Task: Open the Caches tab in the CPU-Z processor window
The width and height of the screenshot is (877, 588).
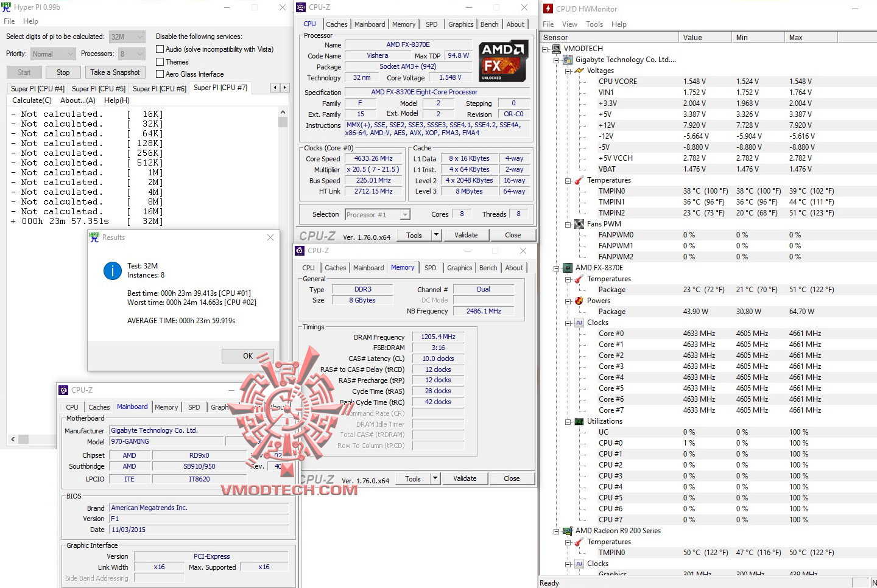Action: pos(336,24)
